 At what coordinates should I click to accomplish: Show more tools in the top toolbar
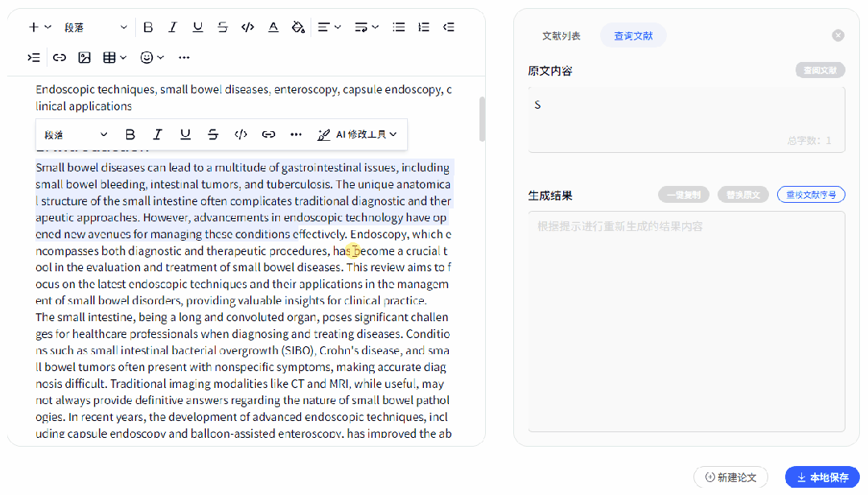point(184,58)
